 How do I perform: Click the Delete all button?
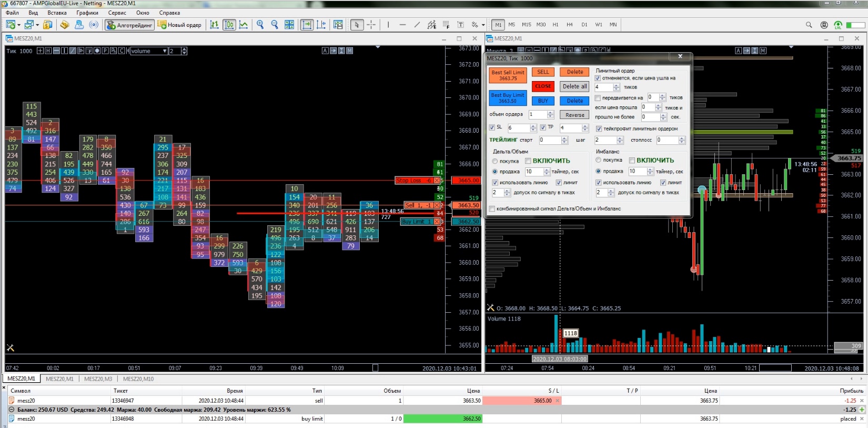click(x=574, y=86)
